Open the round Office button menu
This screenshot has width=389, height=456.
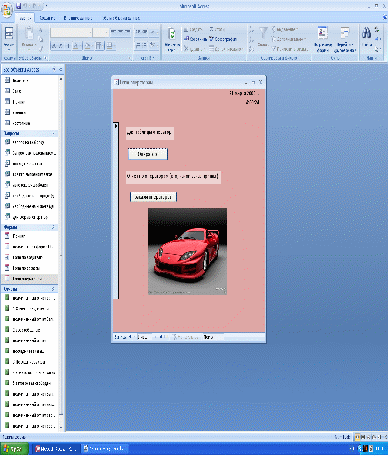7,10
